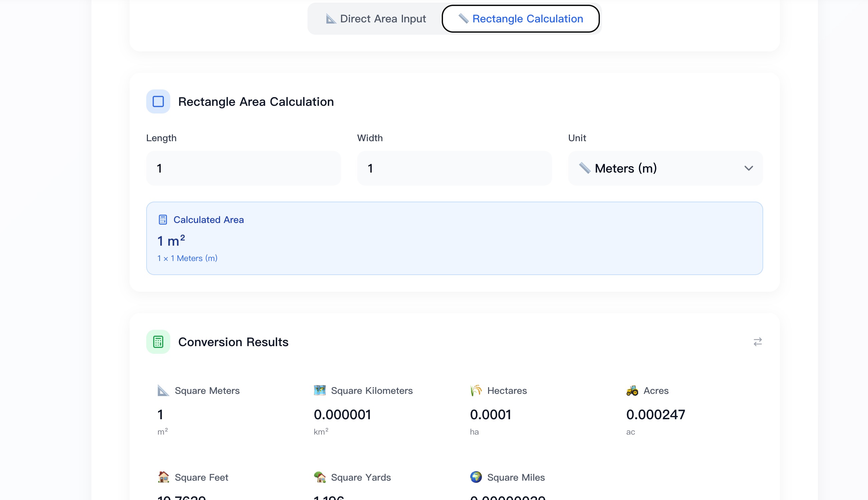Click the swap arrows icon in Conversion Results
The height and width of the screenshot is (500, 868).
(x=757, y=342)
